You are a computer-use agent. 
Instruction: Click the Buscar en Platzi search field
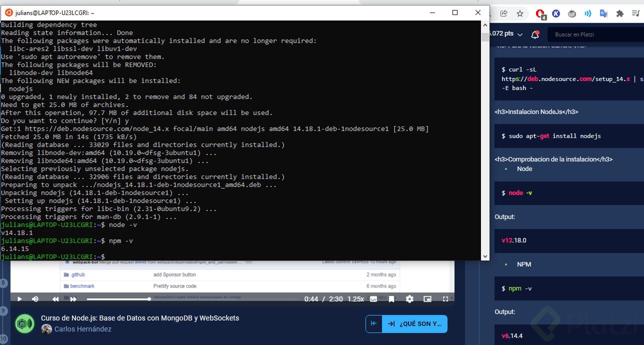pos(595,34)
